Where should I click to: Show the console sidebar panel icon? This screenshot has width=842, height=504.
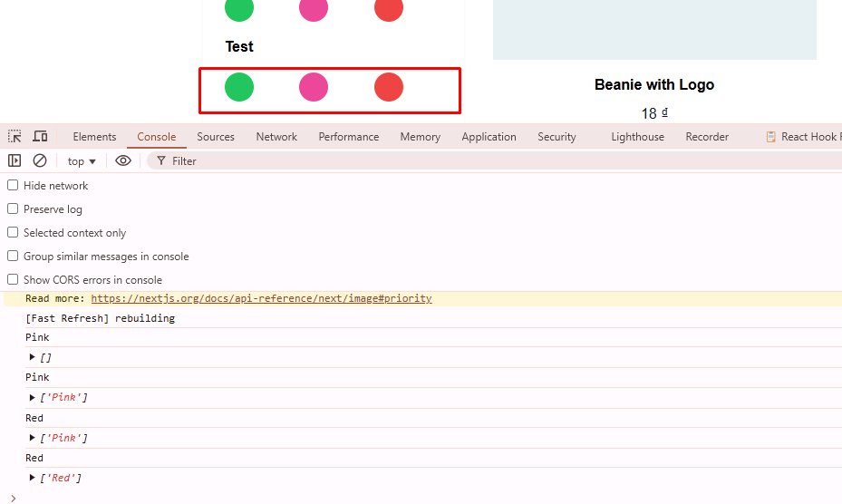pyautogui.click(x=15, y=160)
